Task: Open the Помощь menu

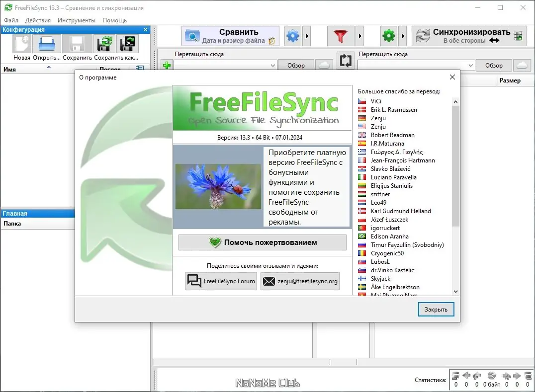Action: [x=115, y=20]
